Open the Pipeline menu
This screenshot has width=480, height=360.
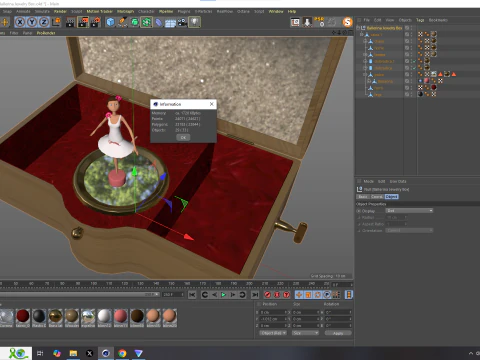tap(166, 11)
